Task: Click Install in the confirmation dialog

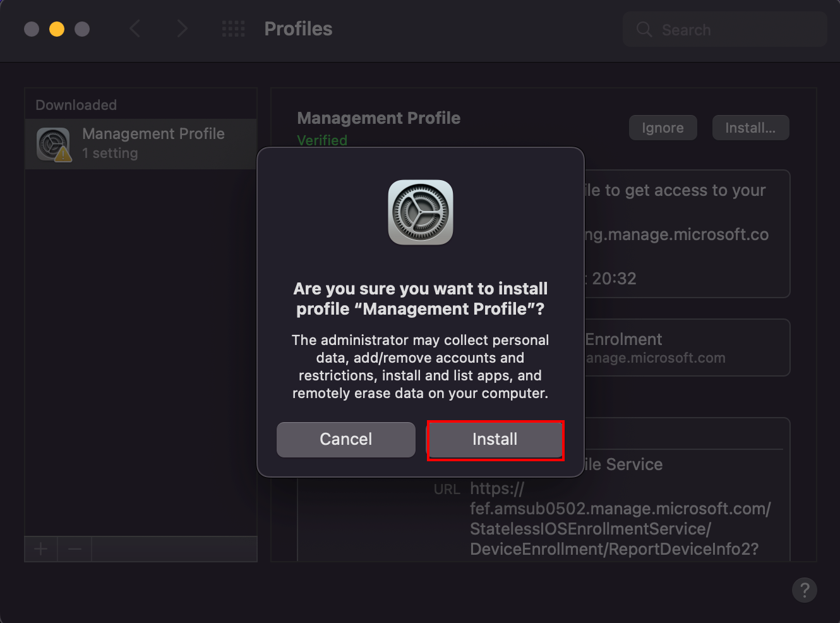Action: [x=495, y=440]
